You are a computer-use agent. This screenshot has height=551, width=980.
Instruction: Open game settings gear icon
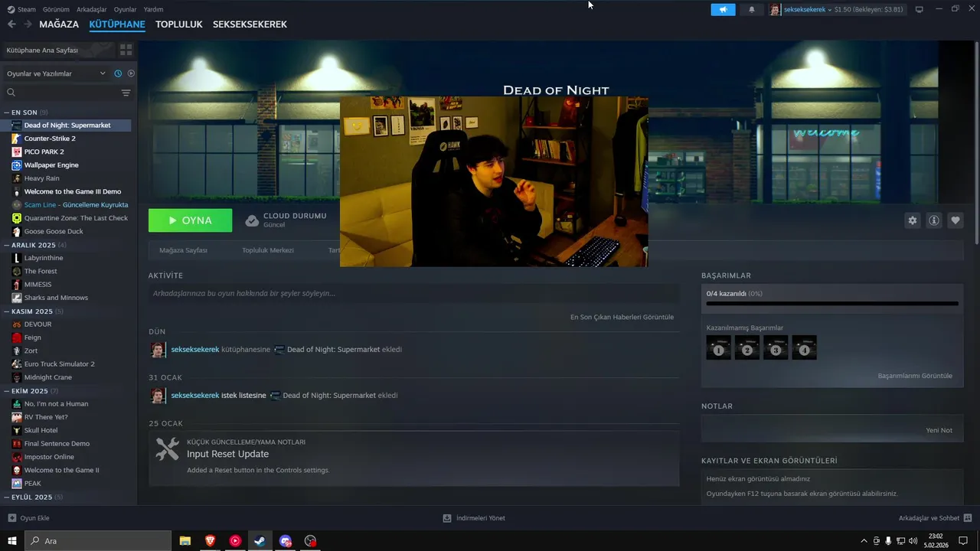913,220
